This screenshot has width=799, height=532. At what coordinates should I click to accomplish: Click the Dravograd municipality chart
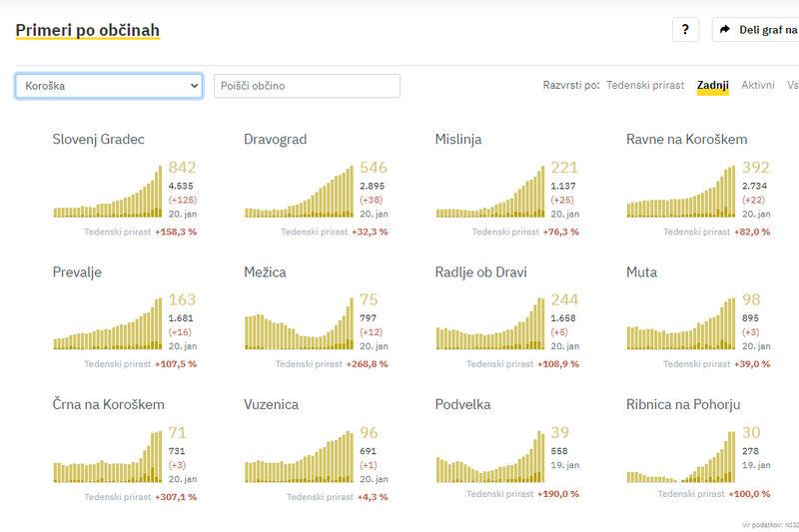tap(299, 191)
